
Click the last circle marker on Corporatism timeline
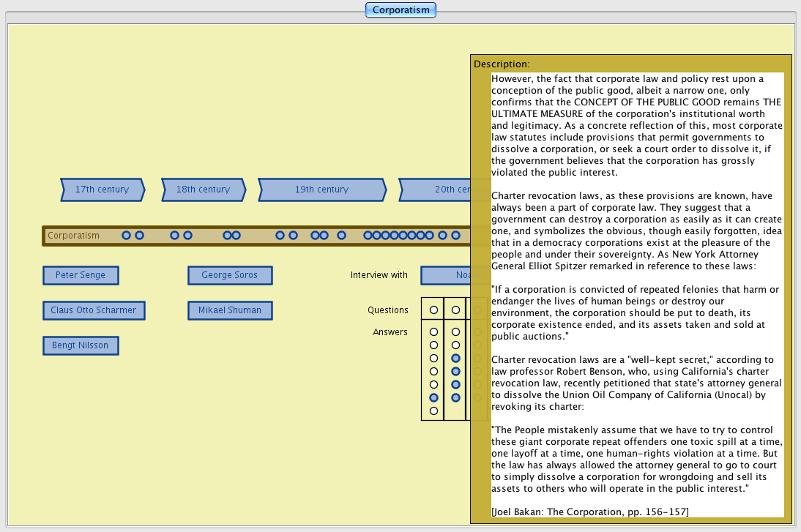pos(455,236)
